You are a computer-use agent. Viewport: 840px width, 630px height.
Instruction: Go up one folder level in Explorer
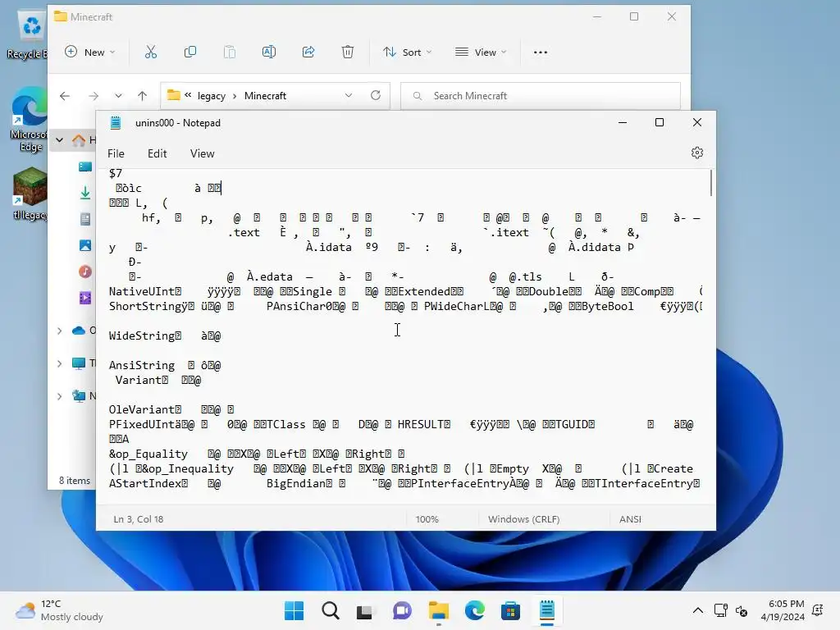tap(142, 96)
